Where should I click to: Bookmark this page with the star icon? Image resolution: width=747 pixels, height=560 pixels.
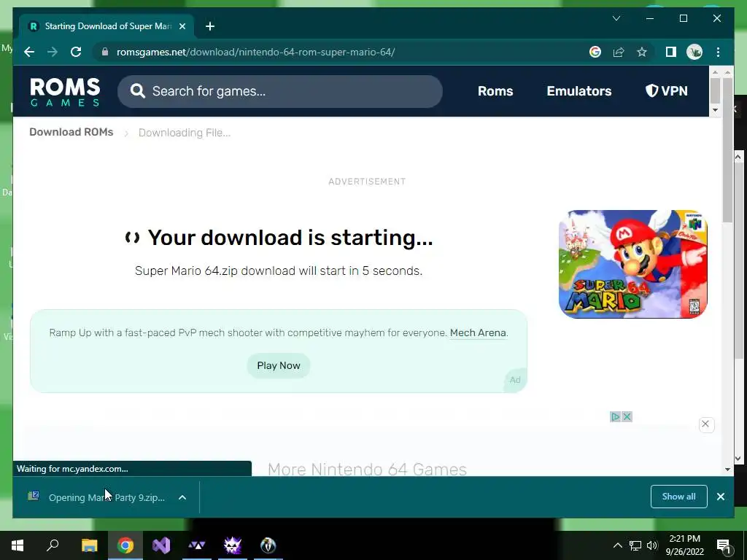(642, 52)
